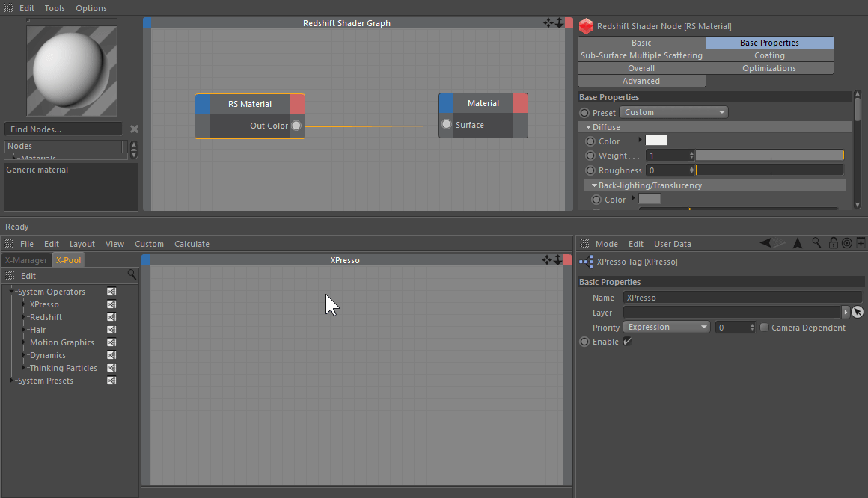Open the X-Pool search magnifier
The height and width of the screenshot is (498, 868).
point(132,274)
